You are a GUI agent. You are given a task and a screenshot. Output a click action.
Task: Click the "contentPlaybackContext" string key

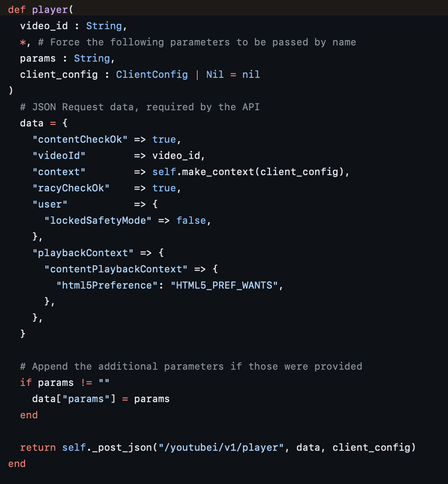(x=116, y=269)
